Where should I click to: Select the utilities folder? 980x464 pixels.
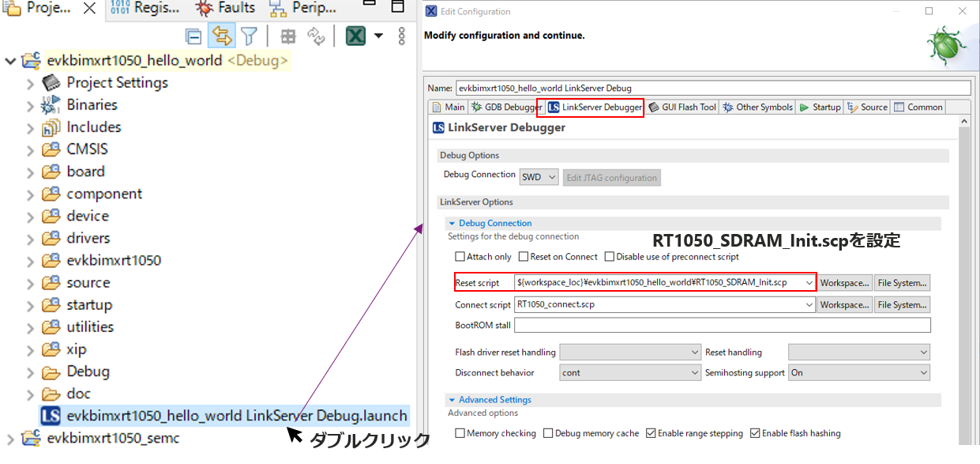click(x=90, y=326)
